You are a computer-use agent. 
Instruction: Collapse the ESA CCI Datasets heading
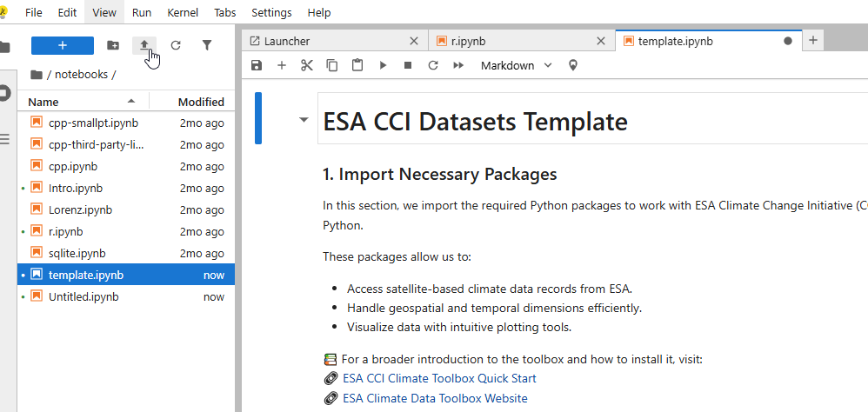(304, 120)
